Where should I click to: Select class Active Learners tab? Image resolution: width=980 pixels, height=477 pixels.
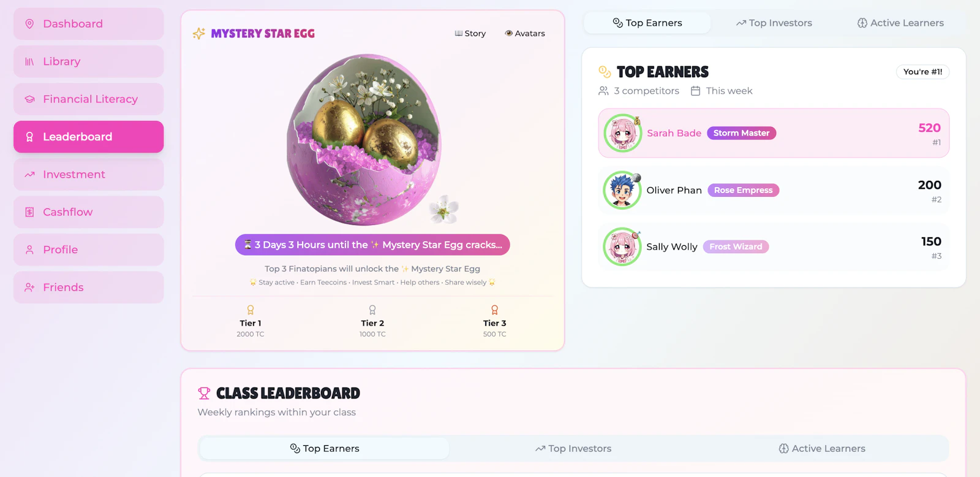[x=822, y=448]
